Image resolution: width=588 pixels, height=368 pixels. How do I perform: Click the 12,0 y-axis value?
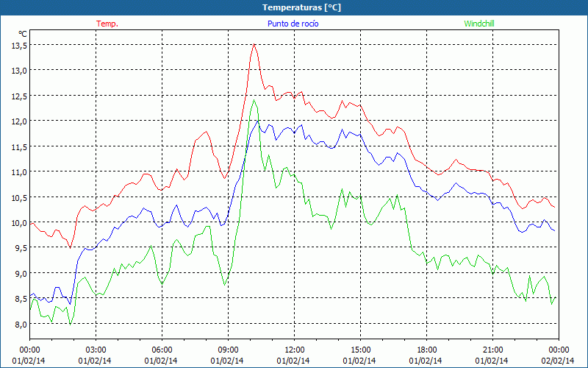(x=19, y=121)
